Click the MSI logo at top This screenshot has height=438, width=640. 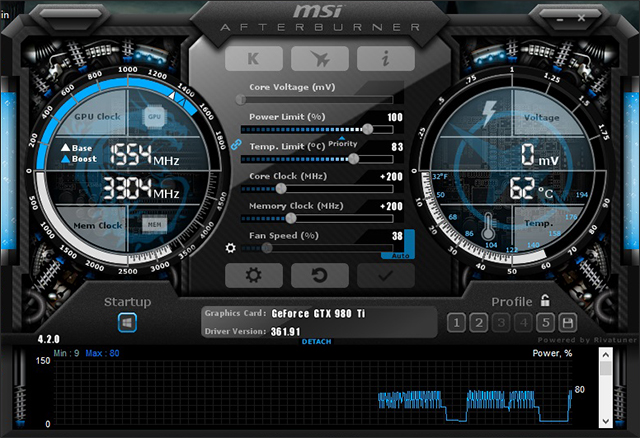[x=317, y=11]
